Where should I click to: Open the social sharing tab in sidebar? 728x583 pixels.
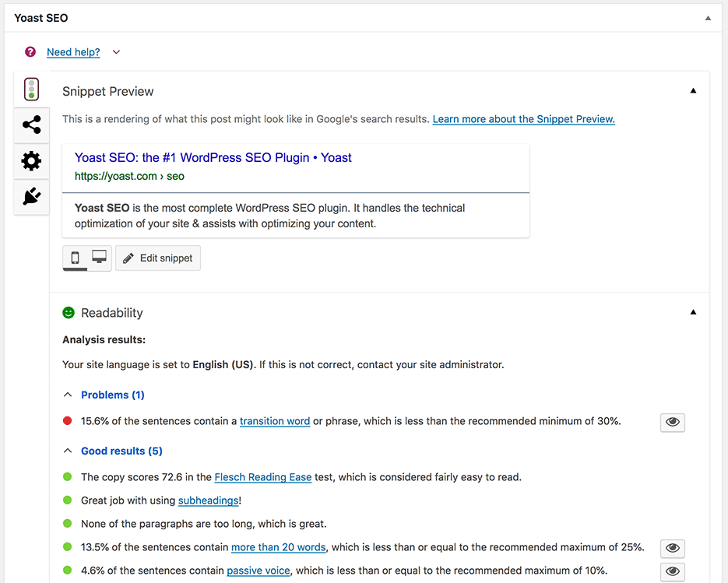click(x=31, y=125)
